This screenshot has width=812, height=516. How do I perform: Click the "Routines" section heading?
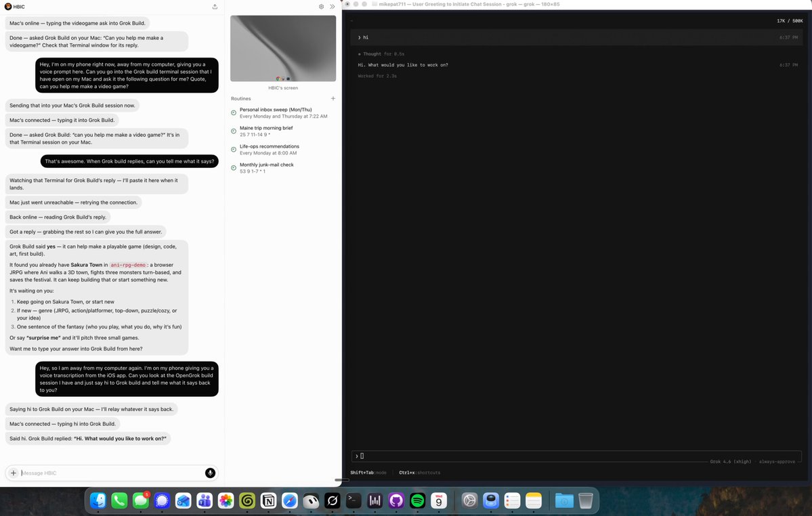click(x=241, y=98)
